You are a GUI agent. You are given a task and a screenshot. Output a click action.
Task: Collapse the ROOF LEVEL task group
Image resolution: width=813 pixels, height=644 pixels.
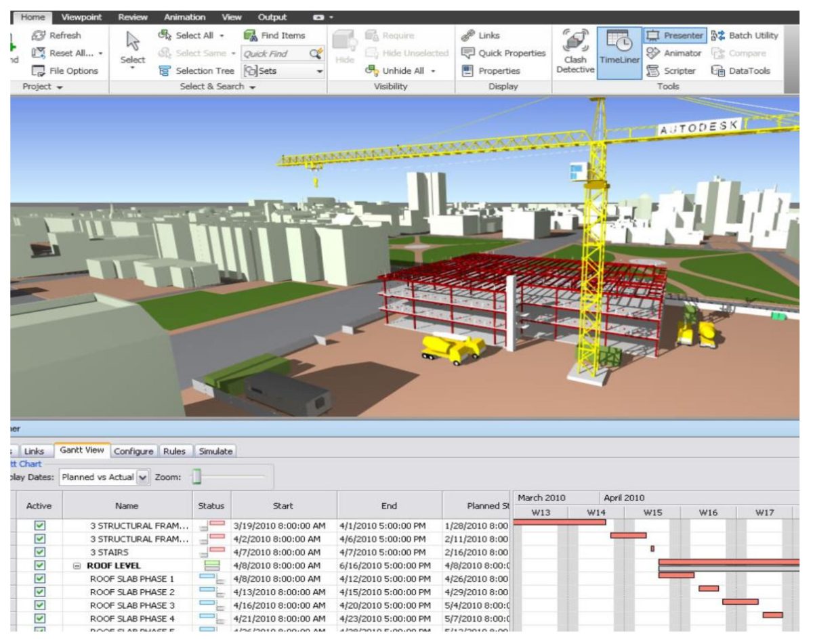point(77,565)
